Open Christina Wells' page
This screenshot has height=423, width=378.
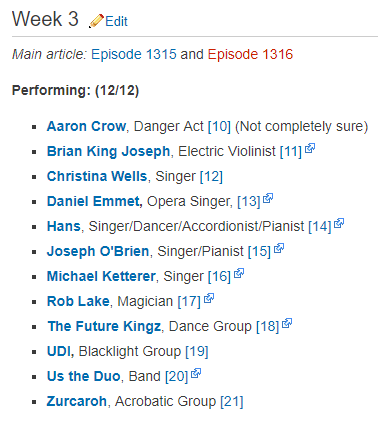(97, 176)
